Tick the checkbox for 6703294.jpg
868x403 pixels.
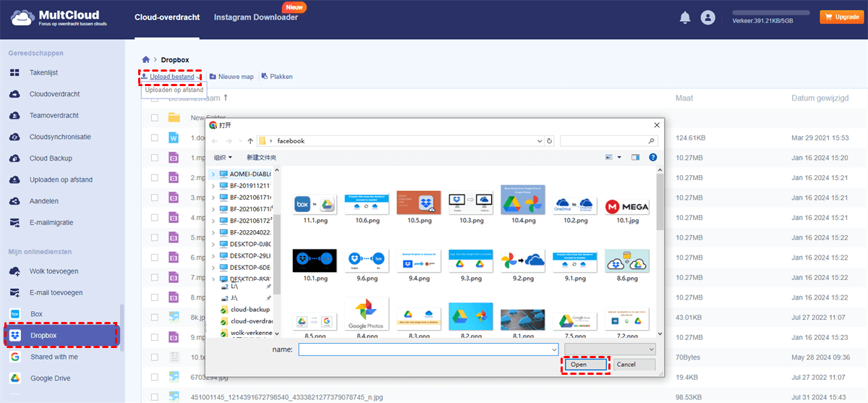pyautogui.click(x=154, y=377)
